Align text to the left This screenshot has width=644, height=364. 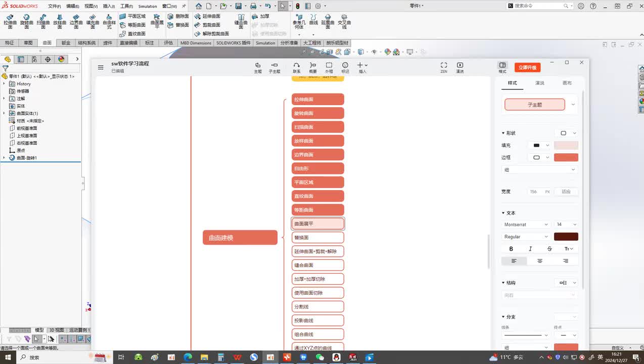click(x=514, y=261)
